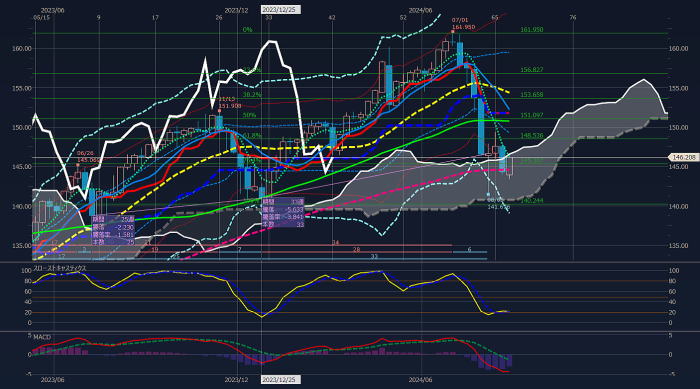The height and width of the screenshot is (389, 700).
Task: Click 135.00 on the right price axis
Action: 678,245
